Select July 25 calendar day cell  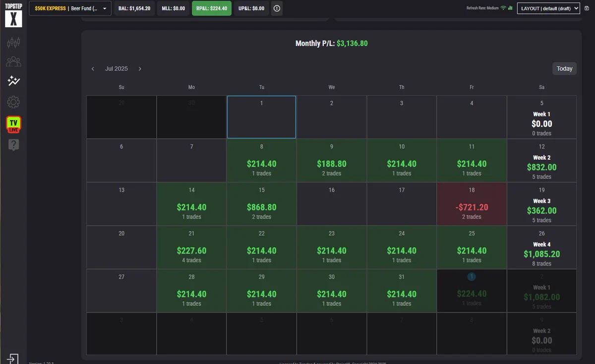tap(472, 247)
